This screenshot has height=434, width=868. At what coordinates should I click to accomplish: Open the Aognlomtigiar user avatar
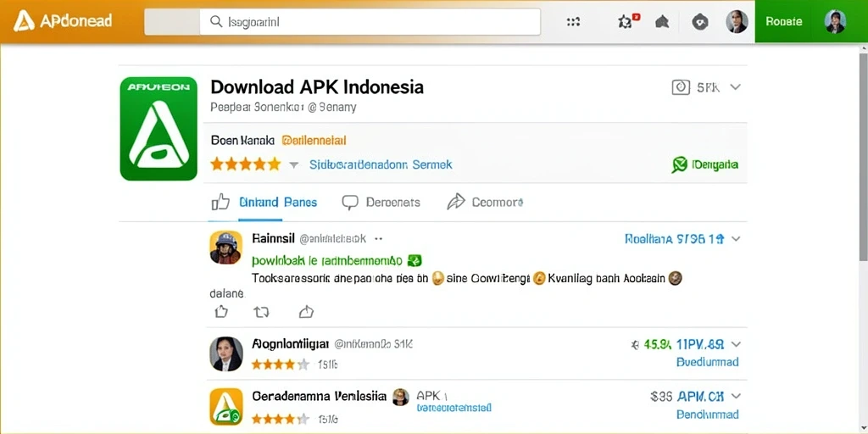point(225,353)
